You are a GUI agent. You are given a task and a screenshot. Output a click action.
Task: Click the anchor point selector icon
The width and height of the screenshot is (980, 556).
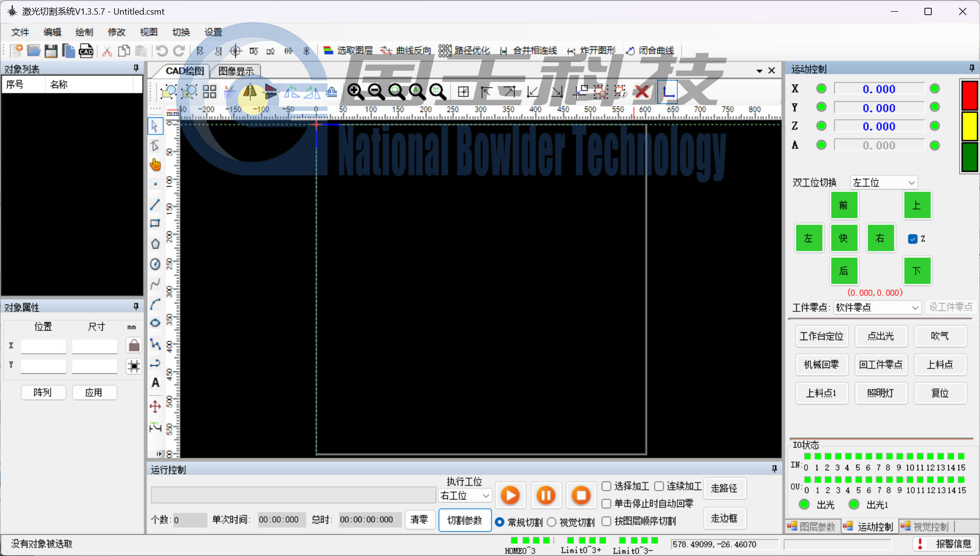click(x=134, y=366)
